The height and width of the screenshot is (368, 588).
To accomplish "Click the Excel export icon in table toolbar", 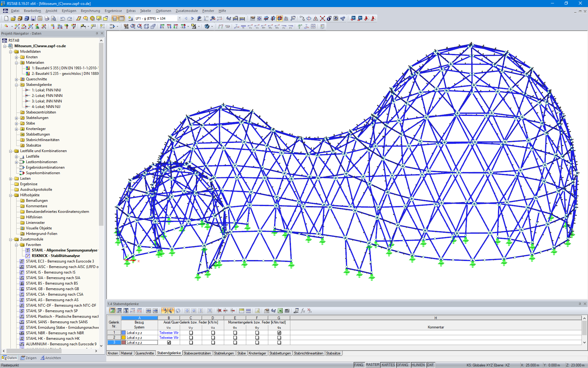I will [280, 311].
